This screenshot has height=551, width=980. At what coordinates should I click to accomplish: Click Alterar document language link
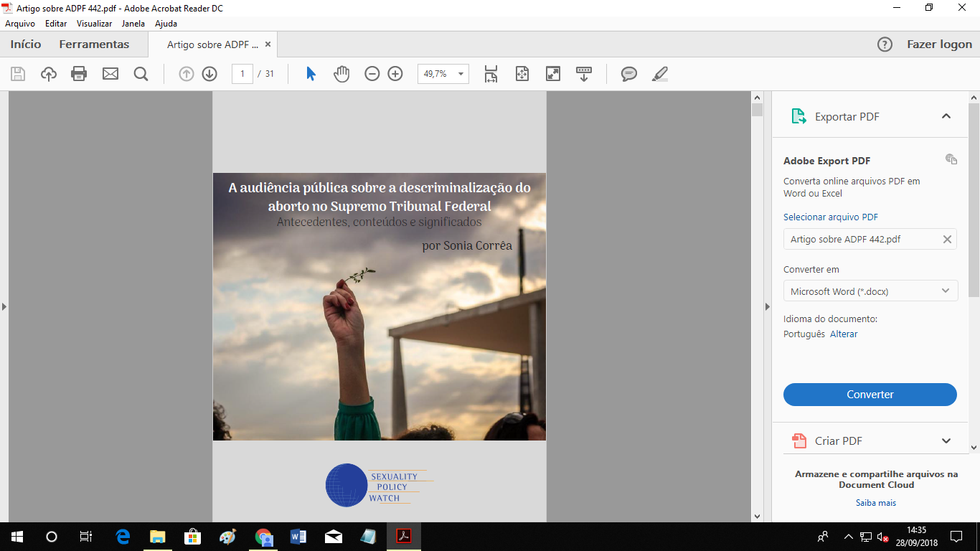[844, 334]
